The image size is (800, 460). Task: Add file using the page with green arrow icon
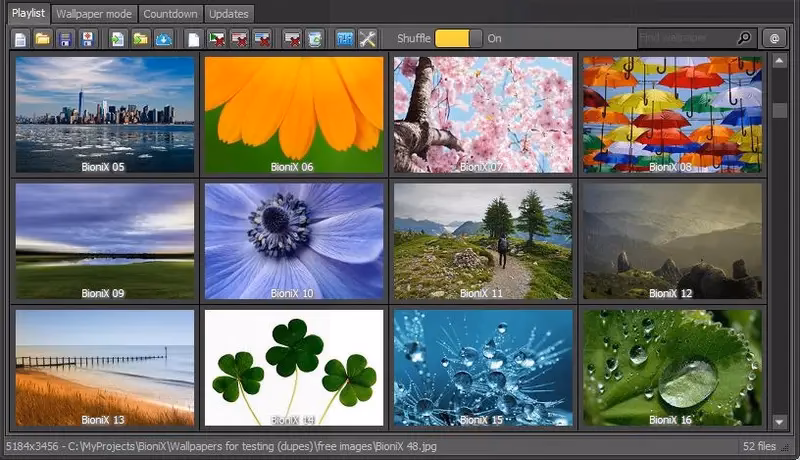[117, 39]
